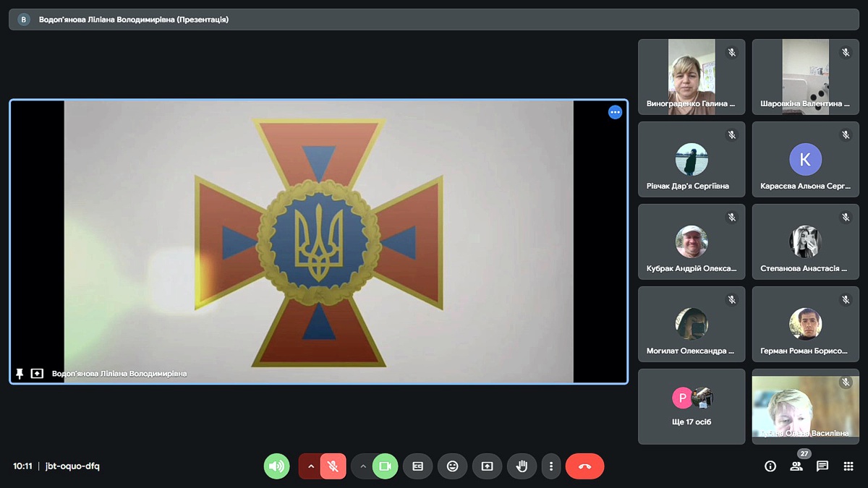Image resolution: width=868 pixels, height=488 pixels.
Task: Click Могилат Олександра's profile avatar
Action: (692, 325)
